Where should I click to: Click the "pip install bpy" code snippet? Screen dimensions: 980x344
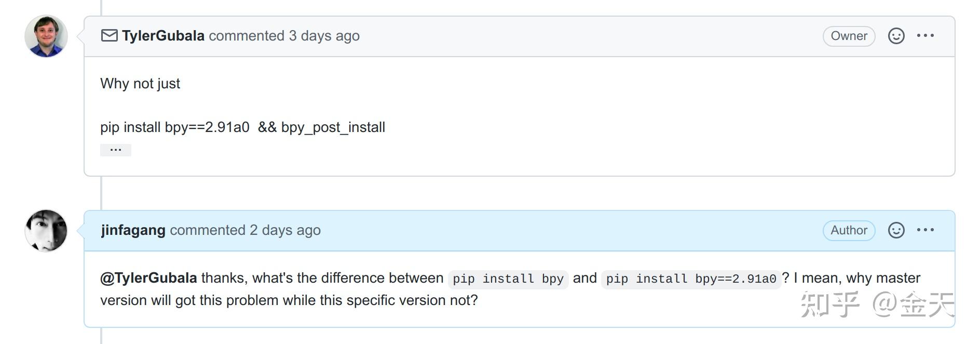(x=508, y=279)
